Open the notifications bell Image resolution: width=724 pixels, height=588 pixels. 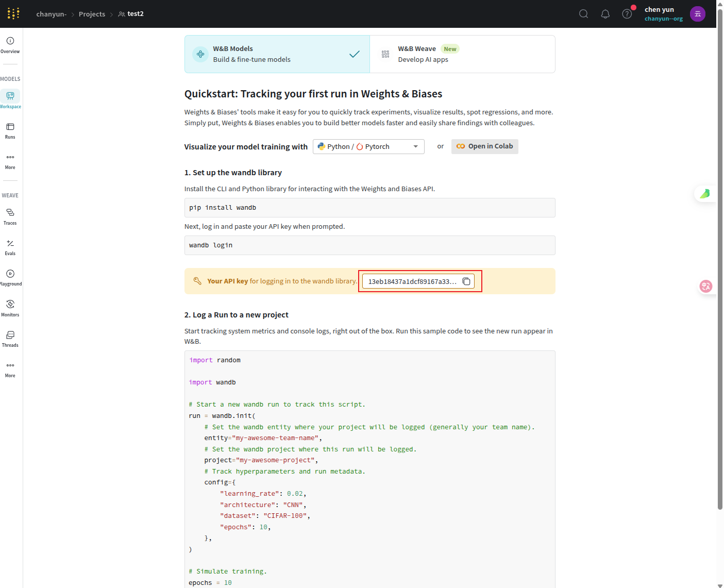[605, 14]
